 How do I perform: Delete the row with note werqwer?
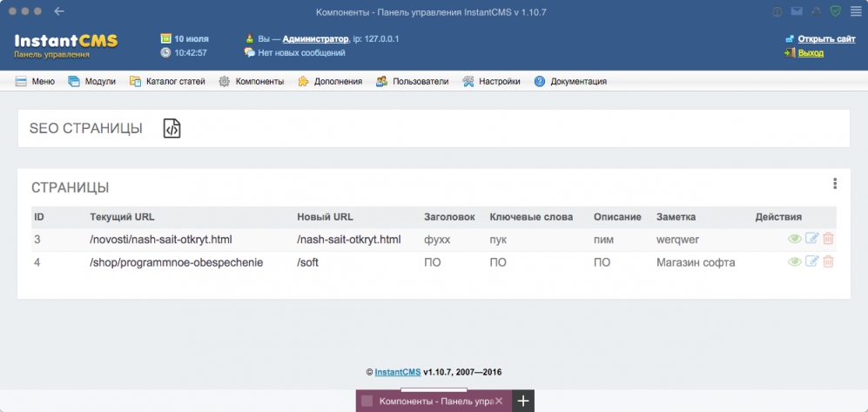click(x=828, y=239)
